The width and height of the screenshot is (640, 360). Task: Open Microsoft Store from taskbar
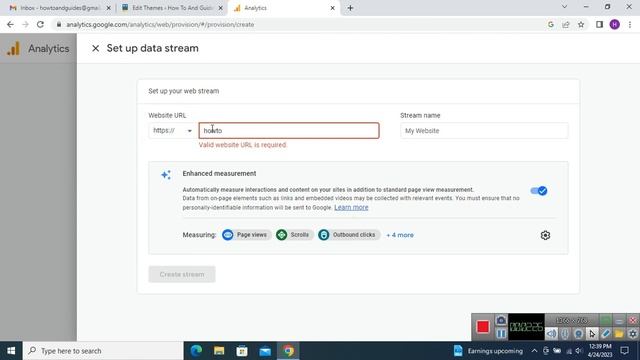(x=242, y=351)
